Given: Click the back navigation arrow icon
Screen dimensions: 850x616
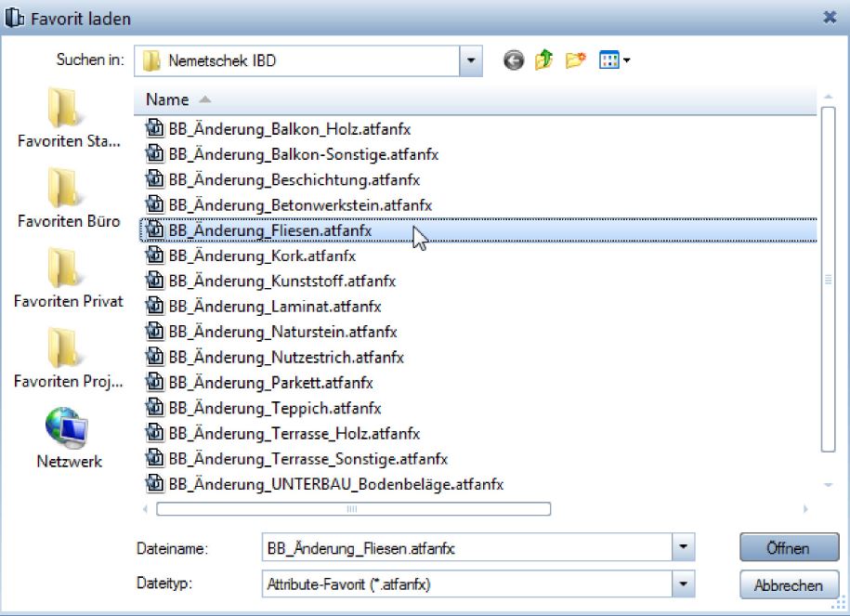Looking at the screenshot, I should coord(514,61).
